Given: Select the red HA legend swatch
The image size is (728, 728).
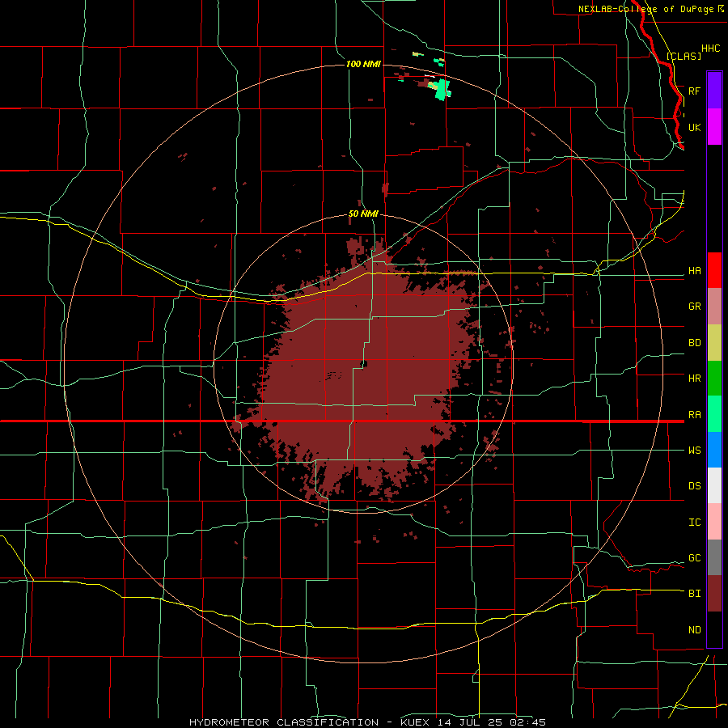Looking at the screenshot, I should point(714,270).
